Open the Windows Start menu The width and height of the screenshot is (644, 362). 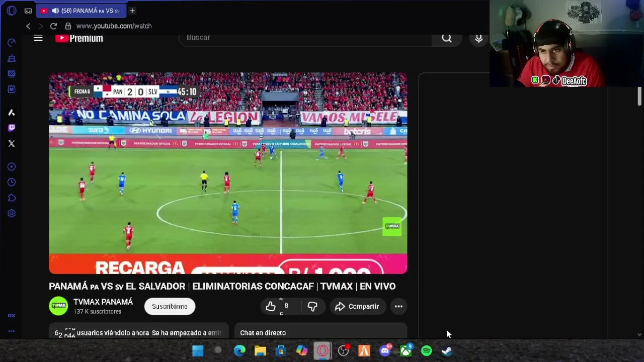(198, 351)
